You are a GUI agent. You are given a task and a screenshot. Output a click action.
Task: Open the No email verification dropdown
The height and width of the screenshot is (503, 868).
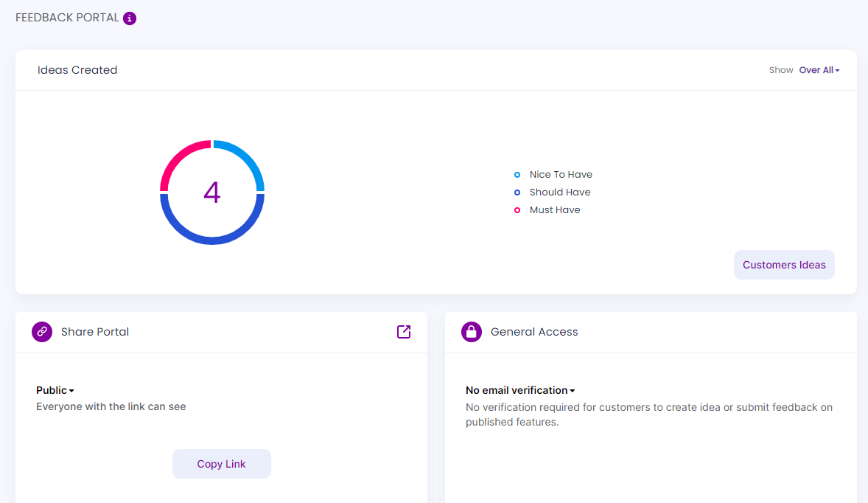click(519, 390)
